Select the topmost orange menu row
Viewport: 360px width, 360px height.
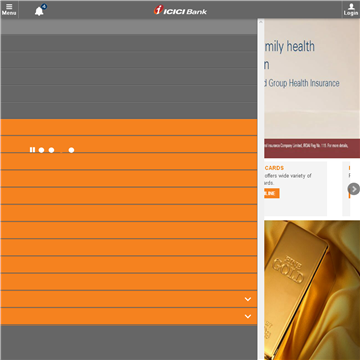(129, 127)
